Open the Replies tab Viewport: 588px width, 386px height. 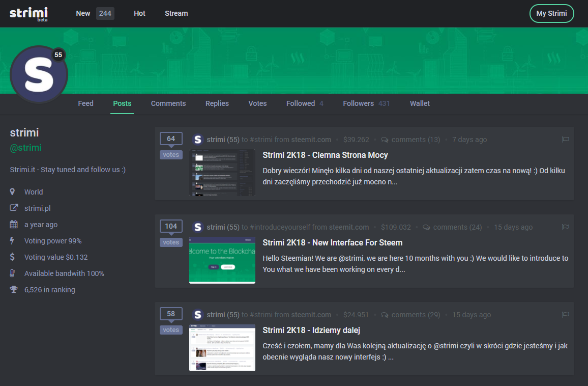[x=217, y=103]
